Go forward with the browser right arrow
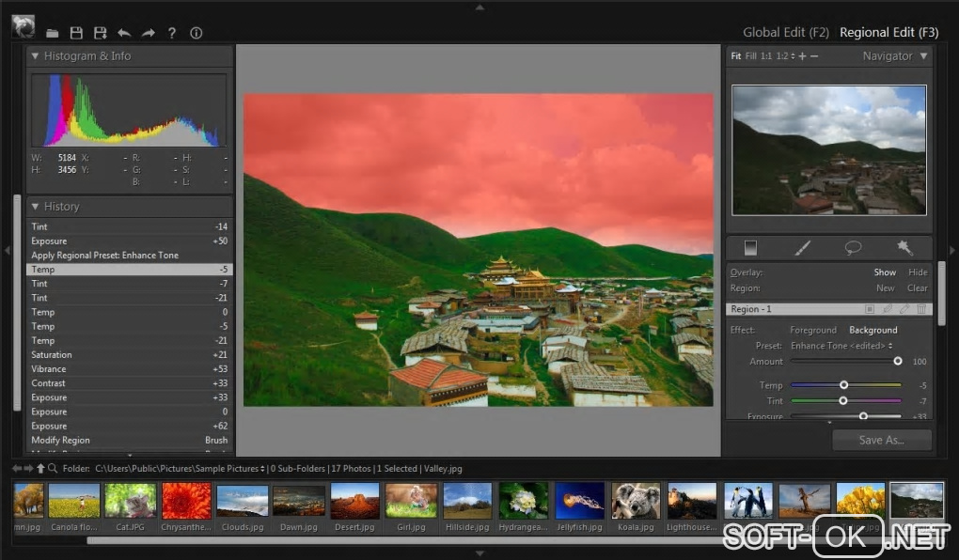 pos(28,468)
